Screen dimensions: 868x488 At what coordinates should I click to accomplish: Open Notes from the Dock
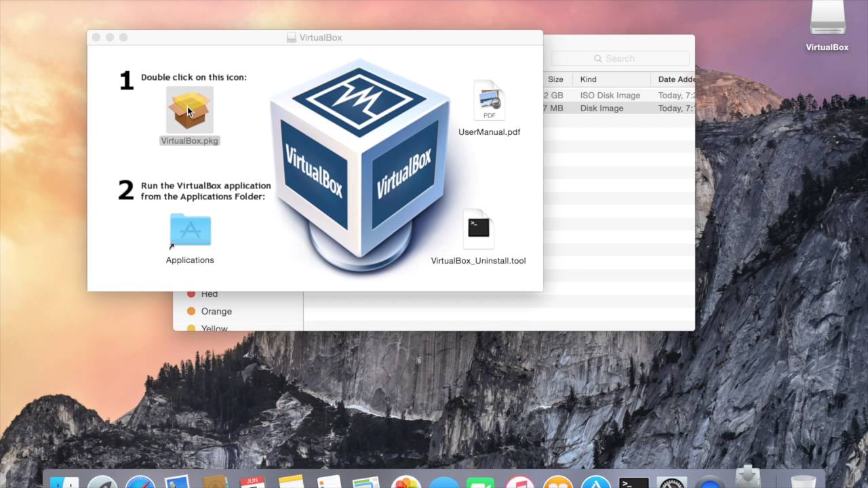[x=291, y=483]
